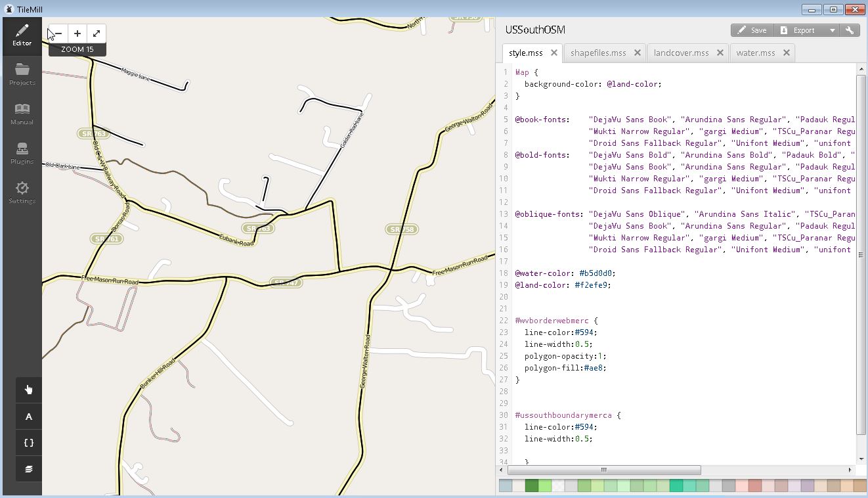Switch to the style.mss tab
Screen dimensions: 868x498
[526, 53]
